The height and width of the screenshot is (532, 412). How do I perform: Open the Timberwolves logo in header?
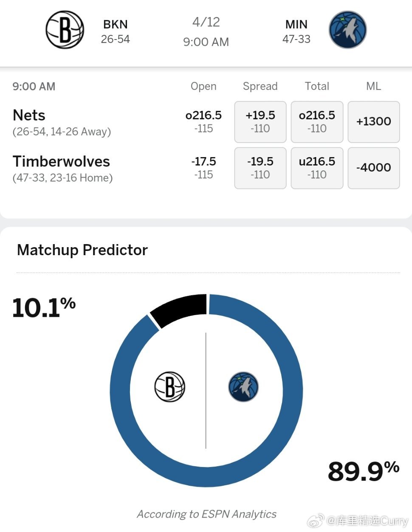[347, 30]
